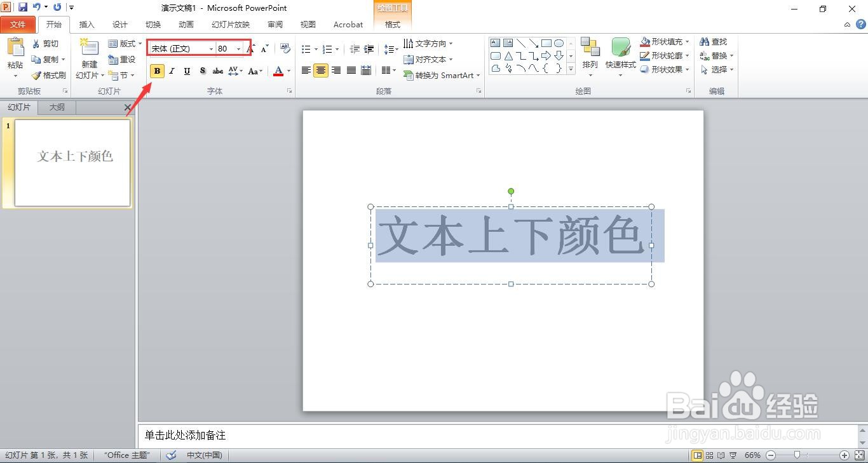Click the Arrange (排列) button
The image size is (868, 463).
(590, 57)
